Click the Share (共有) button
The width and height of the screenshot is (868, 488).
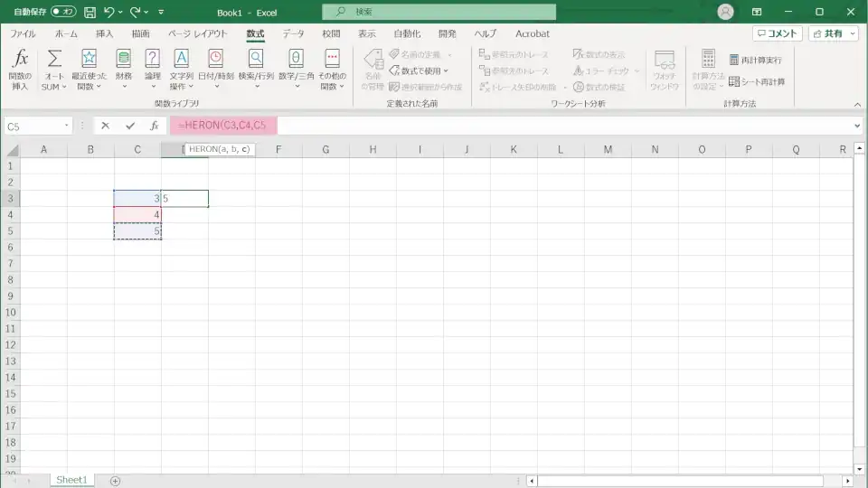pyautogui.click(x=828, y=33)
